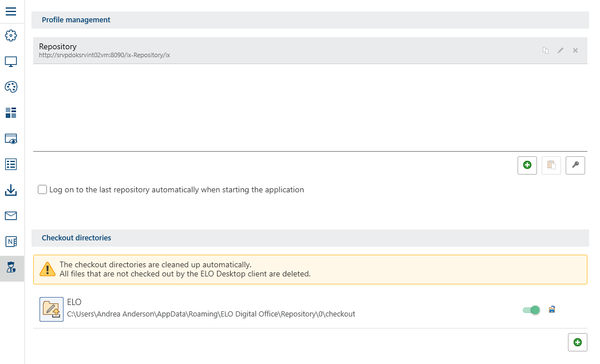Select the tiles dashboard icon in sidebar

(11, 113)
